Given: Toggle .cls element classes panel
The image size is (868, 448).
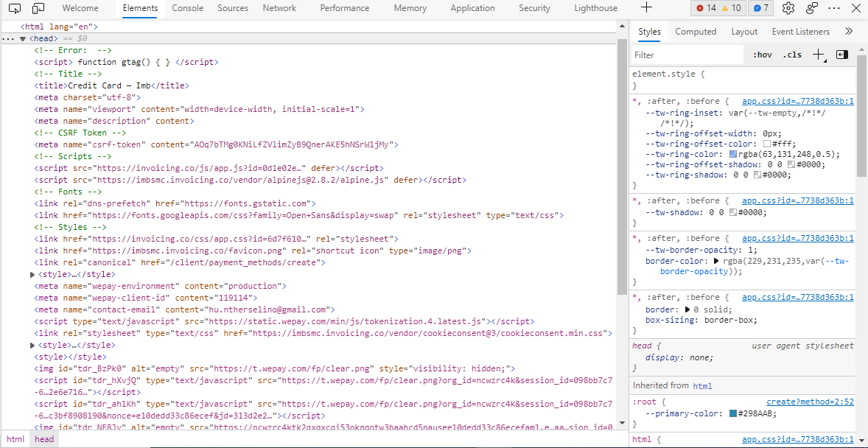Looking at the screenshot, I should [792, 55].
